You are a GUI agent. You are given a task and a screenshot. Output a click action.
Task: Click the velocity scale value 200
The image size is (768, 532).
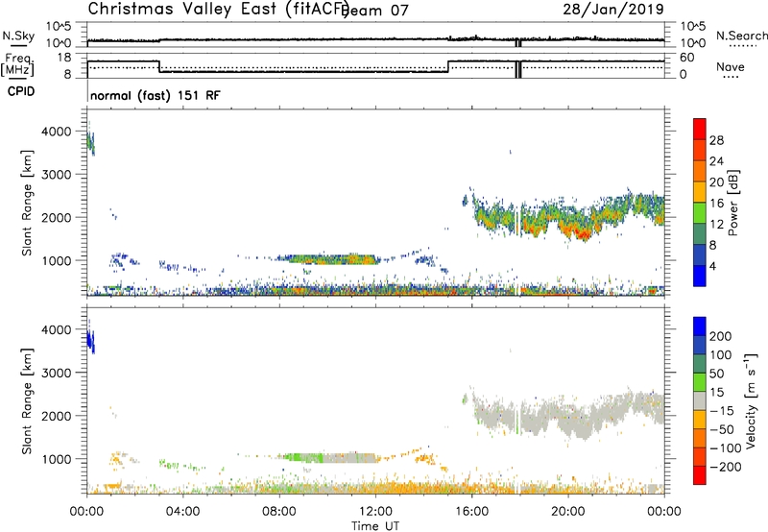[x=721, y=336]
